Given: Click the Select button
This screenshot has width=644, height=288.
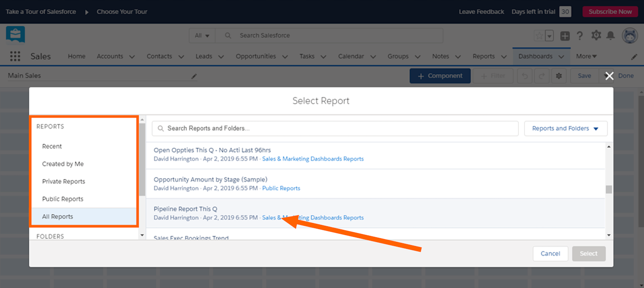Looking at the screenshot, I should (589, 253).
